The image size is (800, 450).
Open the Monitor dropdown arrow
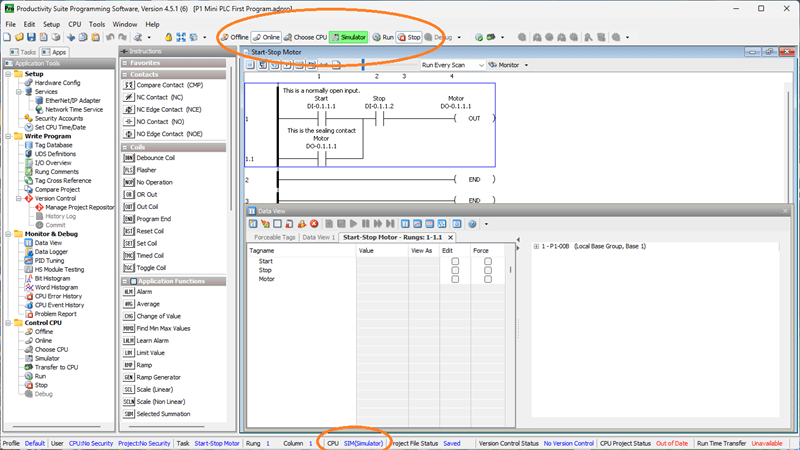(x=527, y=65)
